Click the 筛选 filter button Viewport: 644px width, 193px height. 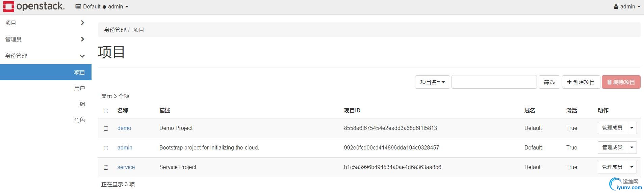[x=549, y=82]
